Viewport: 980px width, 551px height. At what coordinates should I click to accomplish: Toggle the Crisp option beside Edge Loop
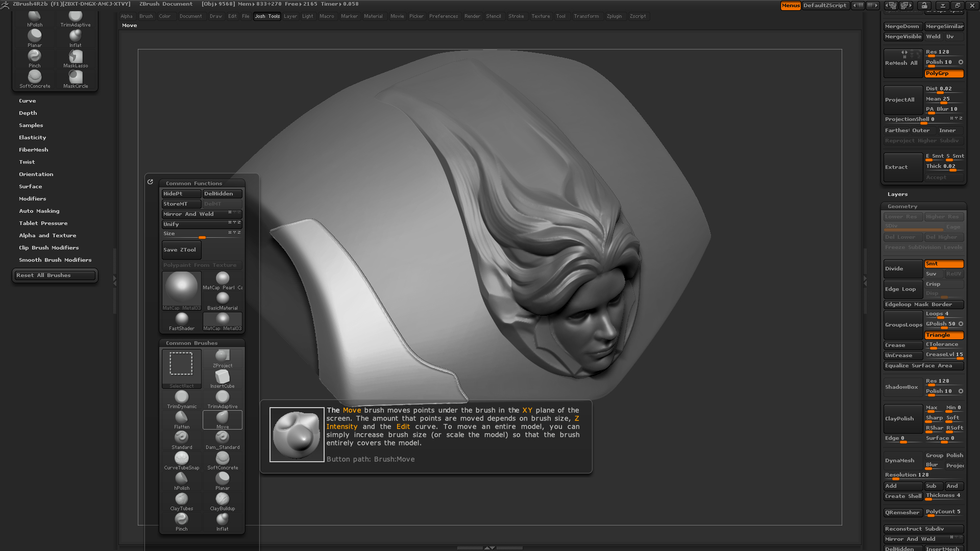(944, 284)
